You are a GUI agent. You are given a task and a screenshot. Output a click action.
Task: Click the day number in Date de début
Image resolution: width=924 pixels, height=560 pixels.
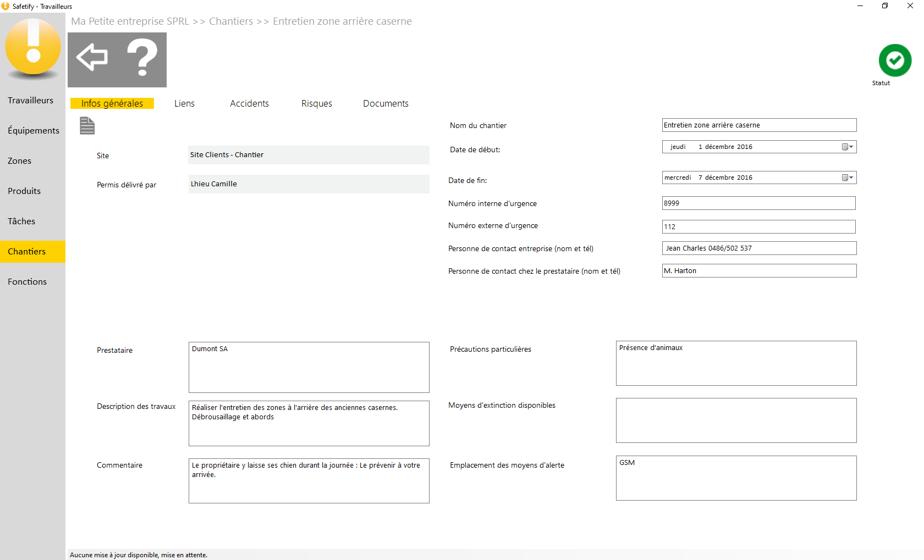pyautogui.click(x=700, y=147)
